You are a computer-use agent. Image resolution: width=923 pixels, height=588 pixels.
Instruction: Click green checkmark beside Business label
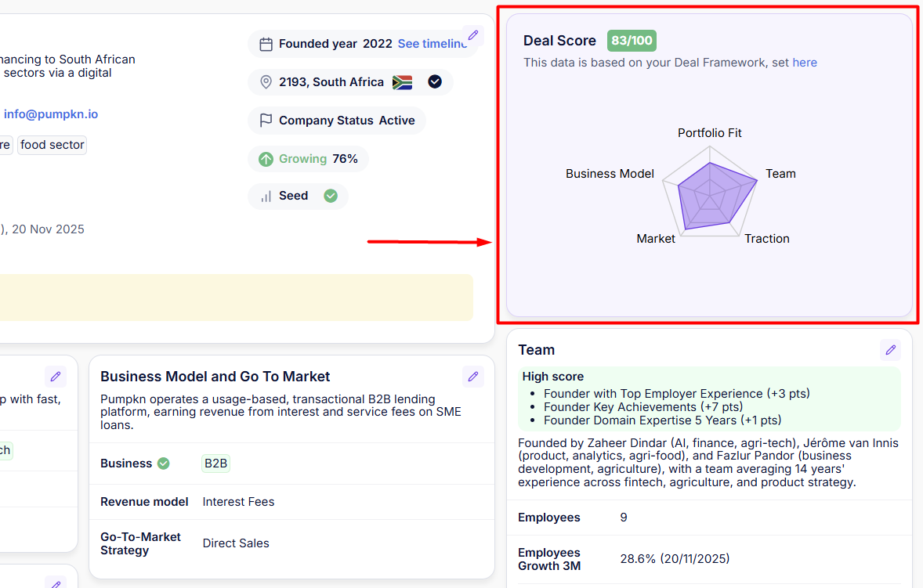click(164, 464)
